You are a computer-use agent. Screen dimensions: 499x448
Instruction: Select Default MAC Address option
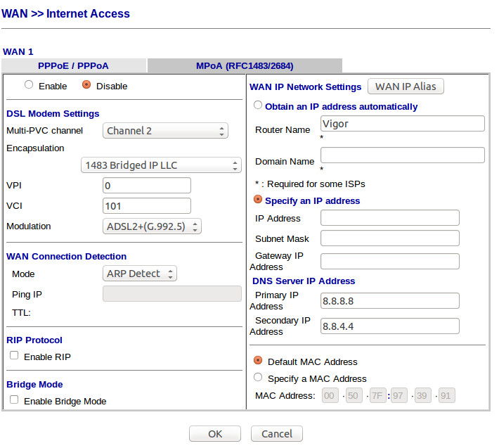pyautogui.click(x=258, y=361)
